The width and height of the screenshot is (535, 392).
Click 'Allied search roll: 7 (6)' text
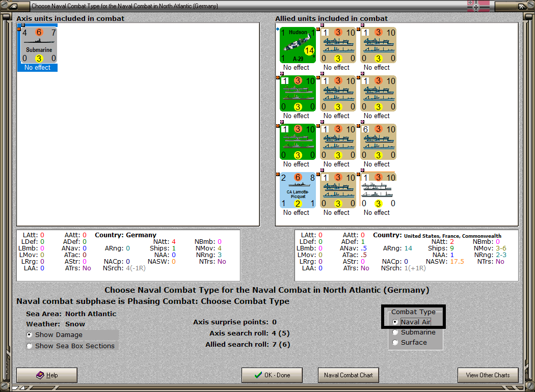tap(248, 344)
